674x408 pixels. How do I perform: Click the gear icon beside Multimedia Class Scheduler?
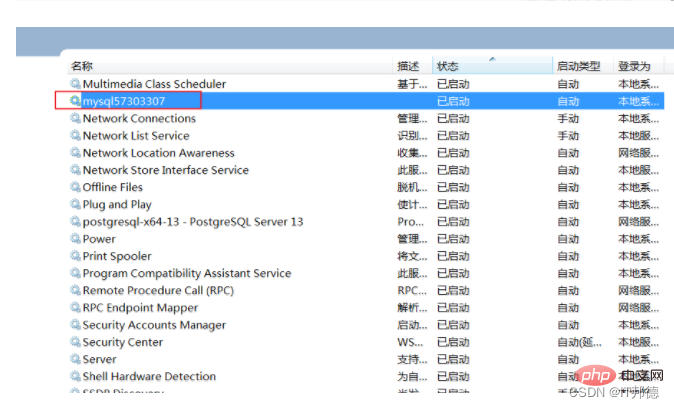click(x=75, y=83)
